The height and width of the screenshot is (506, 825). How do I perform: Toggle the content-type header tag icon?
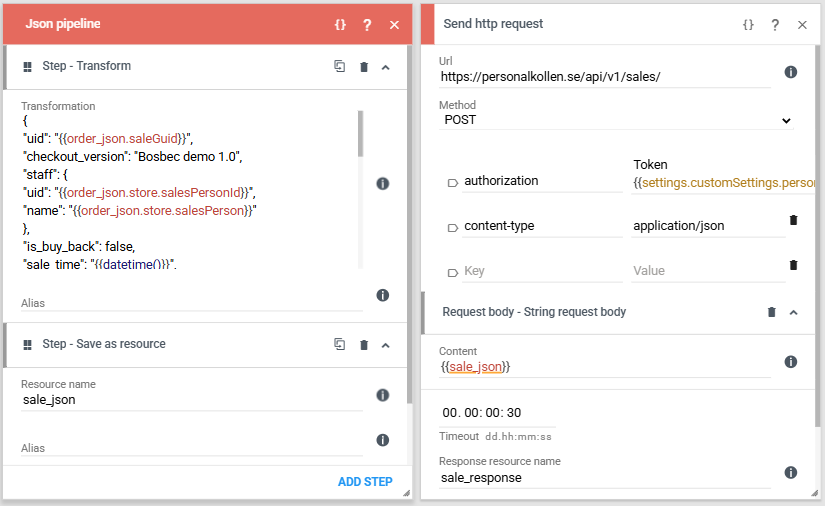pyautogui.click(x=452, y=228)
